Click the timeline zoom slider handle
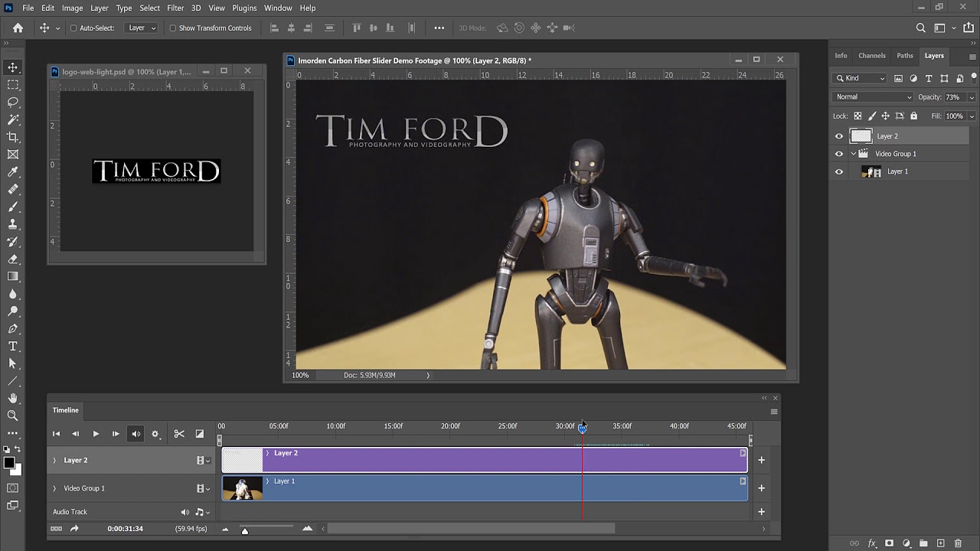The height and width of the screenshot is (551, 980). pos(245,530)
